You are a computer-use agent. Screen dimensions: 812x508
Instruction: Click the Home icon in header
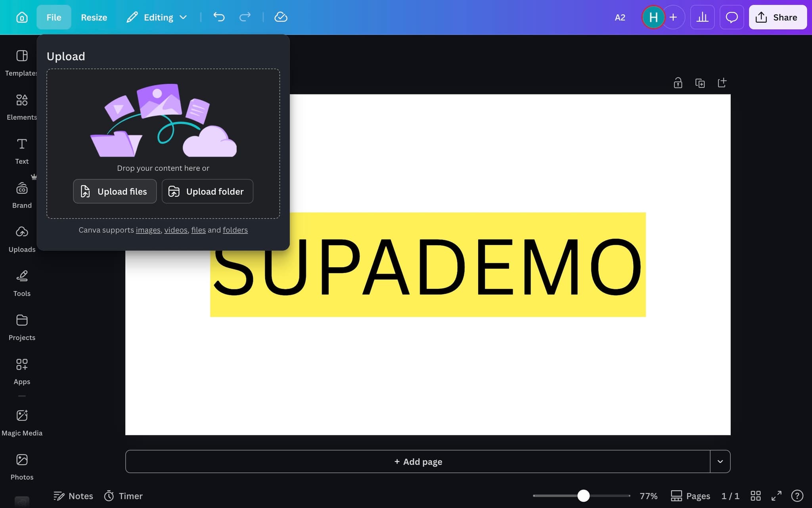point(22,17)
